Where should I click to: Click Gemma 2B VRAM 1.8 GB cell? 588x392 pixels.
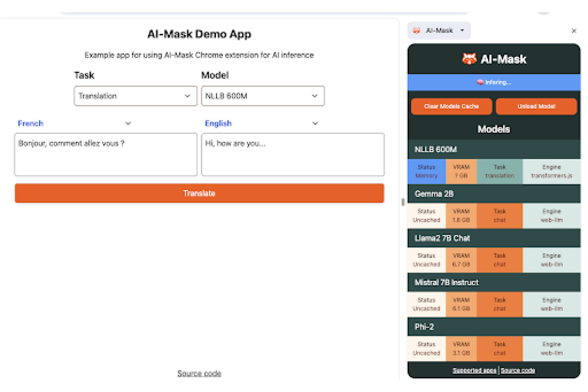[x=461, y=216]
